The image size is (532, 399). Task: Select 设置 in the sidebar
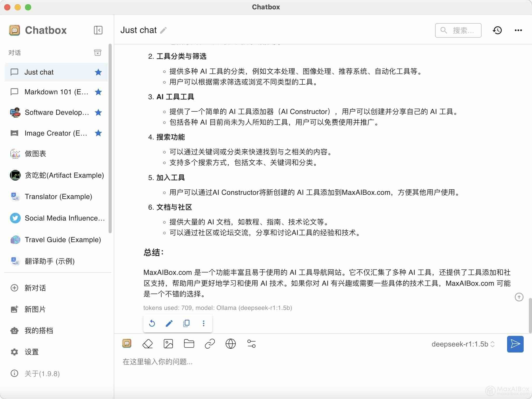[x=31, y=352]
